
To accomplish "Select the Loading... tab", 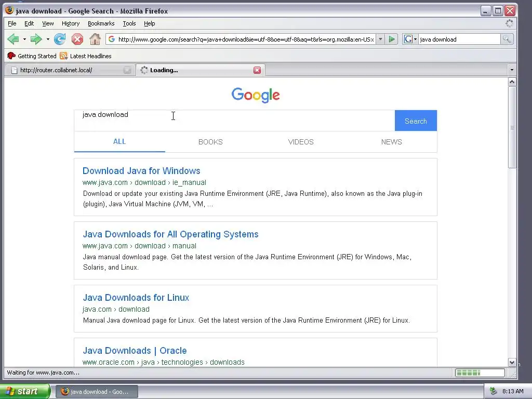I will click(200, 70).
